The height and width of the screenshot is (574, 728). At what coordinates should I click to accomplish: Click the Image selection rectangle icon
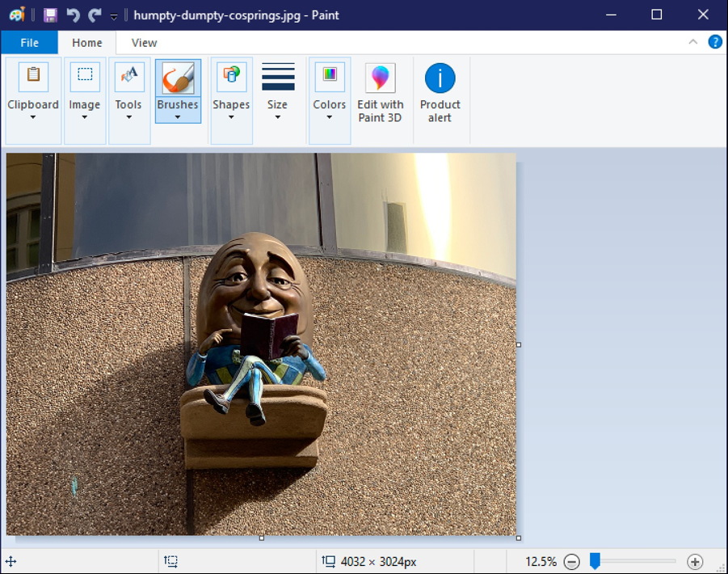click(x=85, y=76)
